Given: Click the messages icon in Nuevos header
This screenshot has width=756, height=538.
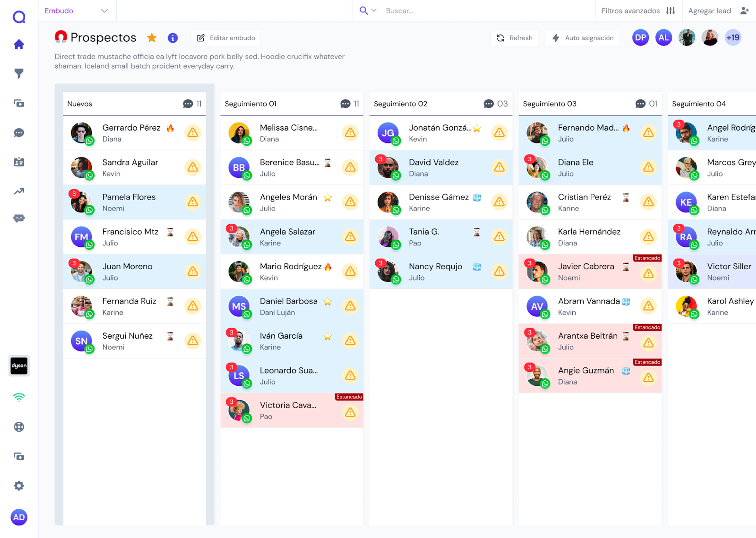Looking at the screenshot, I should click(188, 104).
